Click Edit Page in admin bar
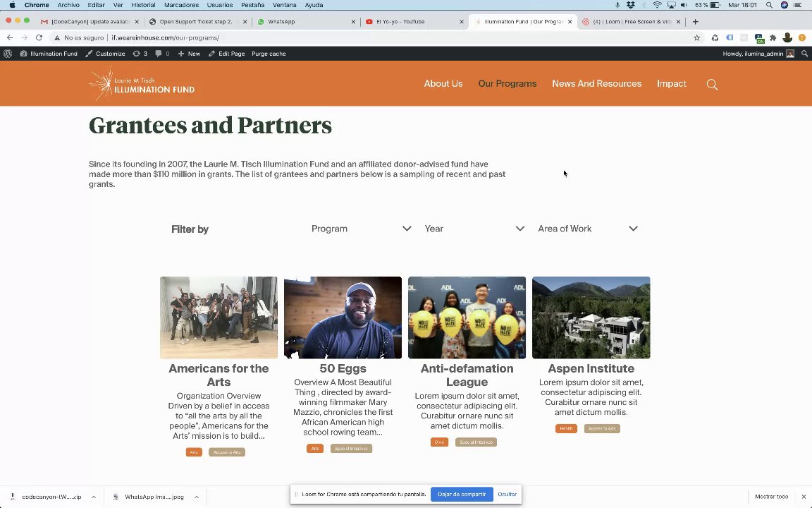The height and width of the screenshot is (508, 812). 226,54
